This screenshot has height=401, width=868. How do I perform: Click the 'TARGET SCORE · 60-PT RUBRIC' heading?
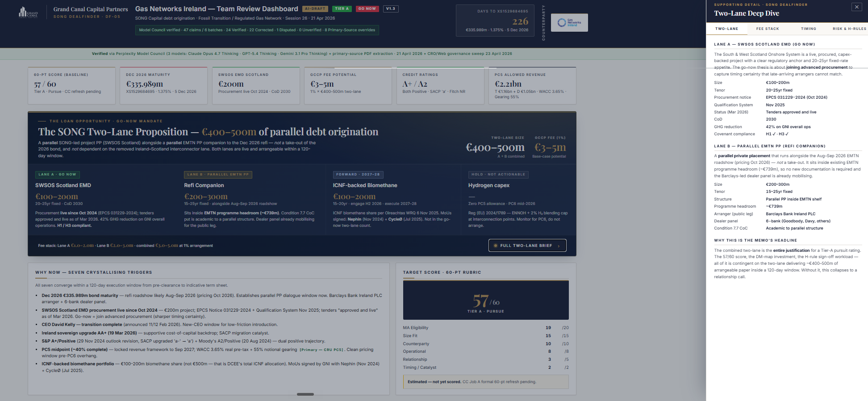[442, 272]
